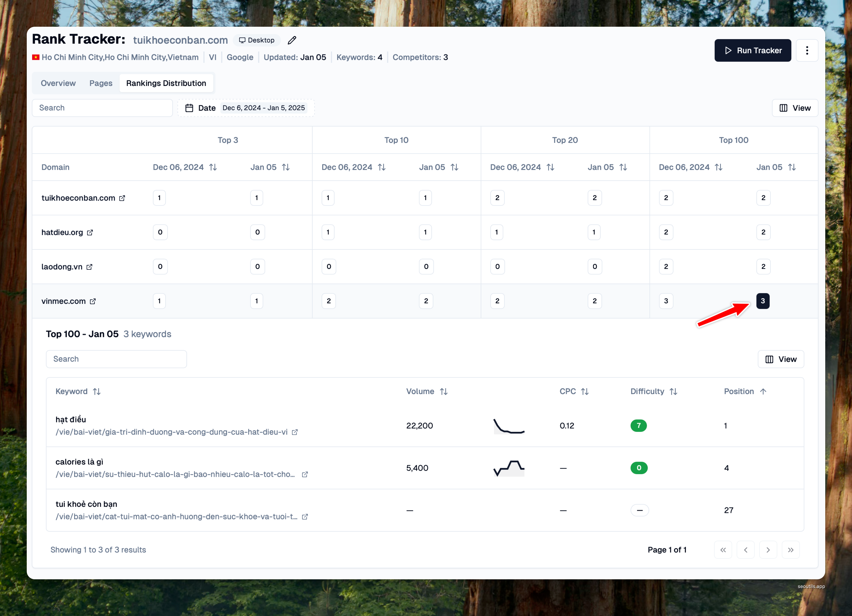Open hatdieu.org external link icon
This screenshot has width=852, height=616.
(x=90, y=233)
